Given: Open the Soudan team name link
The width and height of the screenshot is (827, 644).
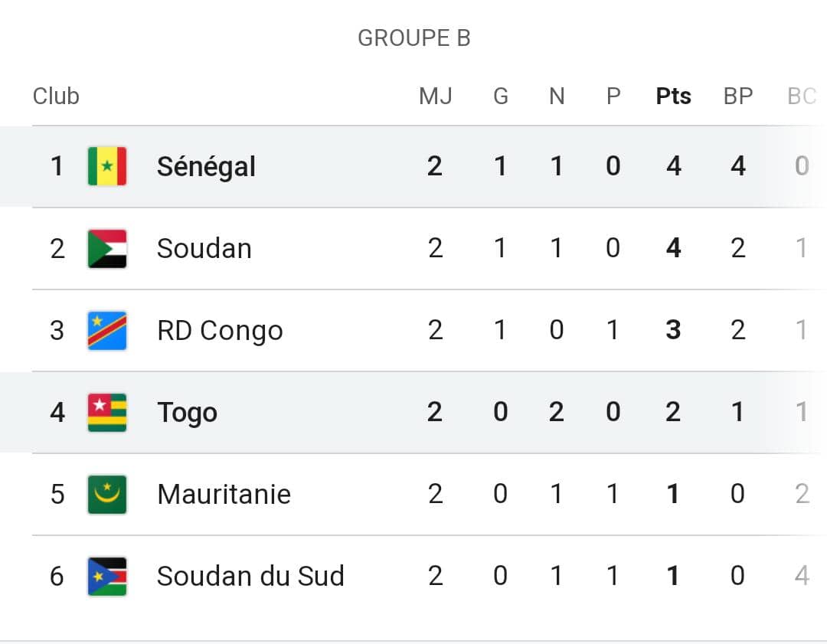Looking at the screenshot, I should pos(204,248).
